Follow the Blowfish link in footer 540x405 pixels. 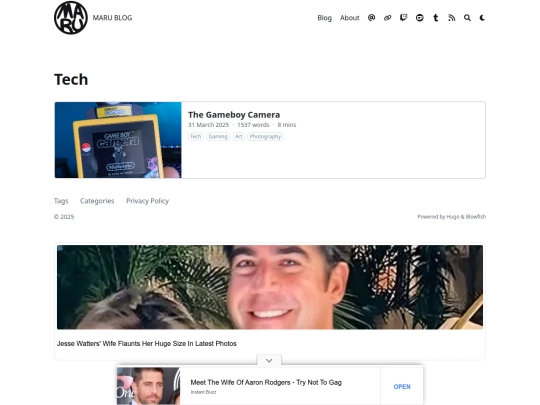tap(476, 217)
